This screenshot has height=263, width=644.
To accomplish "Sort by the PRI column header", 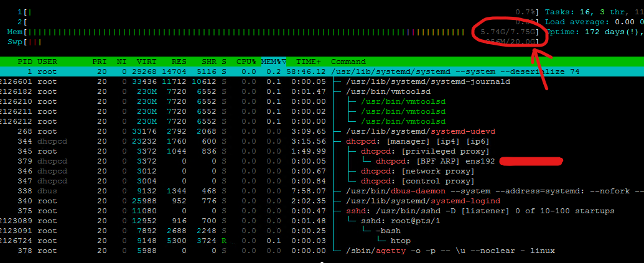I will (100, 62).
